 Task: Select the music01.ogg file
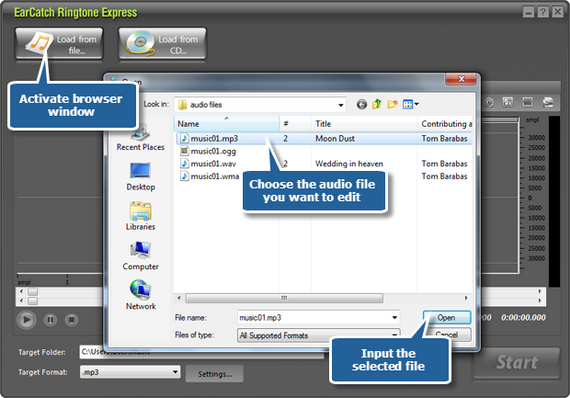[213, 151]
